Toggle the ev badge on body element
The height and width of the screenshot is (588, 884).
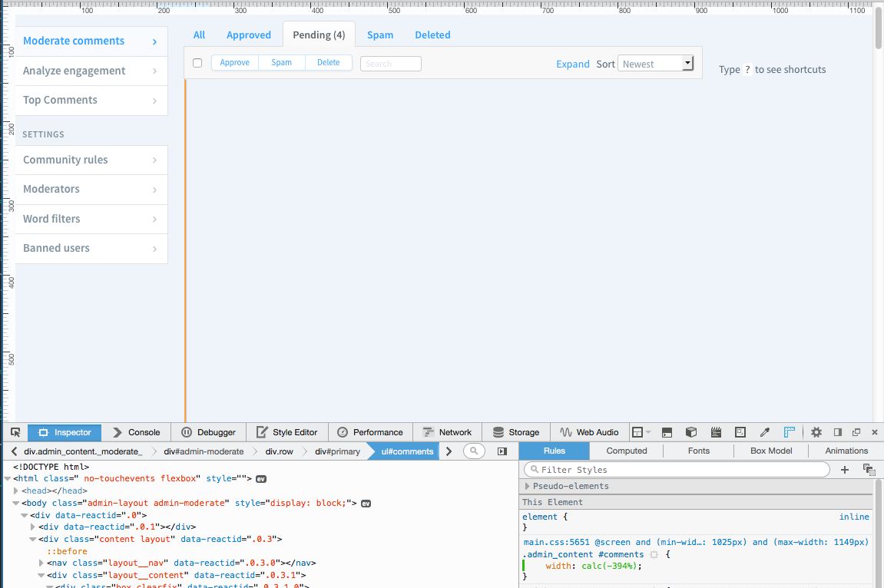366,504
